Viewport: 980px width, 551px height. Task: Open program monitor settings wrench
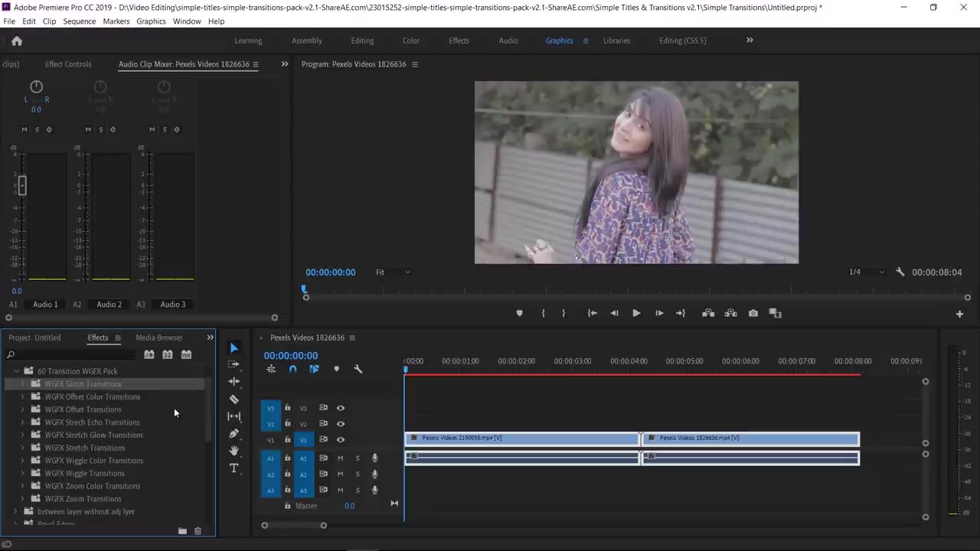[x=900, y=272]
